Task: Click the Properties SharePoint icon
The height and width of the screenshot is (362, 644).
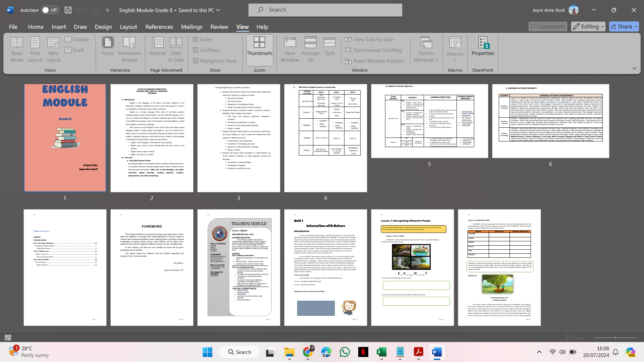Action: pos(482,46)
